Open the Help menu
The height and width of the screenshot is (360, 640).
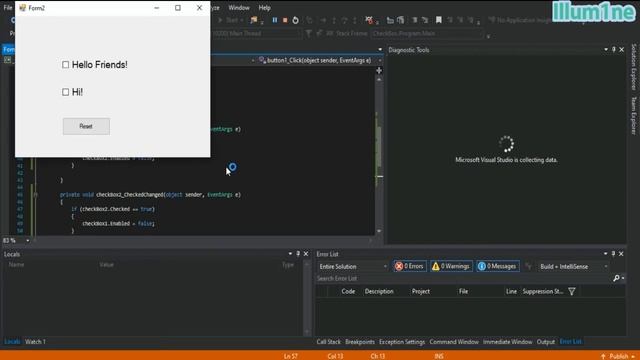point(264,7)
